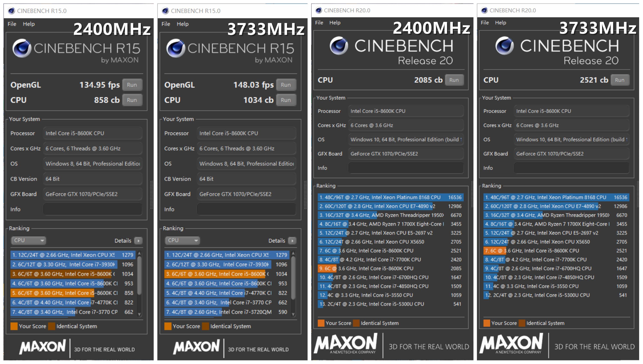Open the CPU ranking dropdown in 2400MHz R15 window

coord(28,240)
